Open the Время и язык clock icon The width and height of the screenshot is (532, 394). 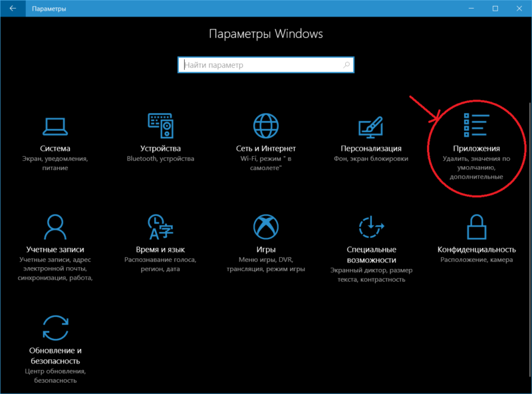coord(160,227)
